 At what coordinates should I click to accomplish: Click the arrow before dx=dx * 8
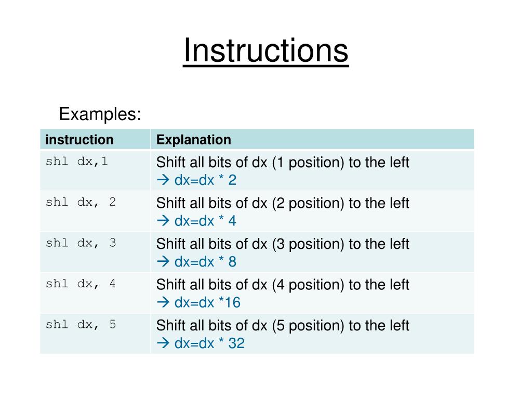coord(163,262)
